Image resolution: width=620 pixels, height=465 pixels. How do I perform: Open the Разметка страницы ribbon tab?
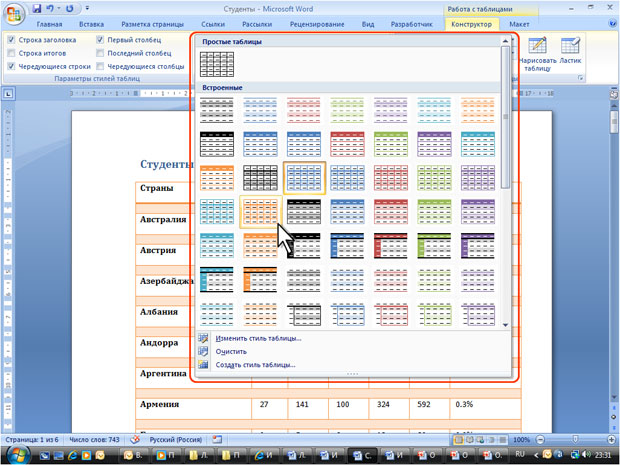tap(152, 24)
